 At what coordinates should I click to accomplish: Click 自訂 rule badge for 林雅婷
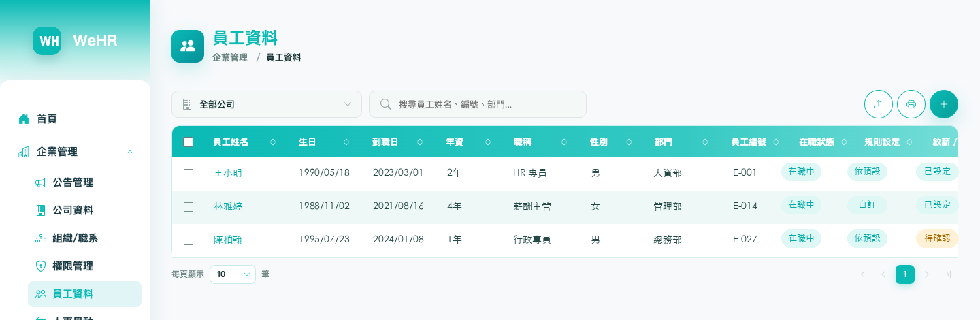(x=867, y=205)
